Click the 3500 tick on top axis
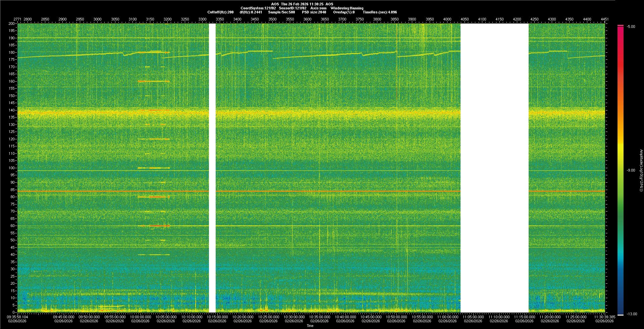The image size is (644, 329). tap(272, 19)
